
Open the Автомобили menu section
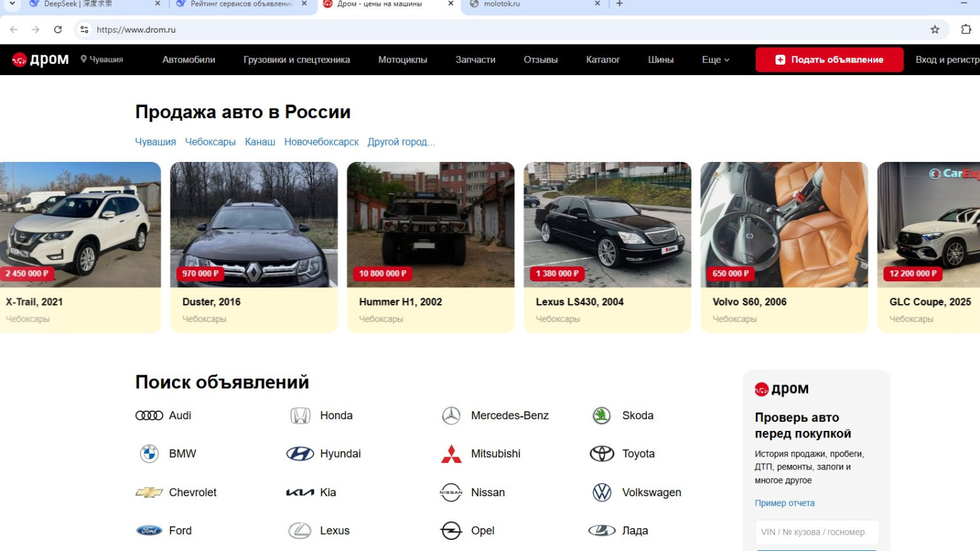189,59
